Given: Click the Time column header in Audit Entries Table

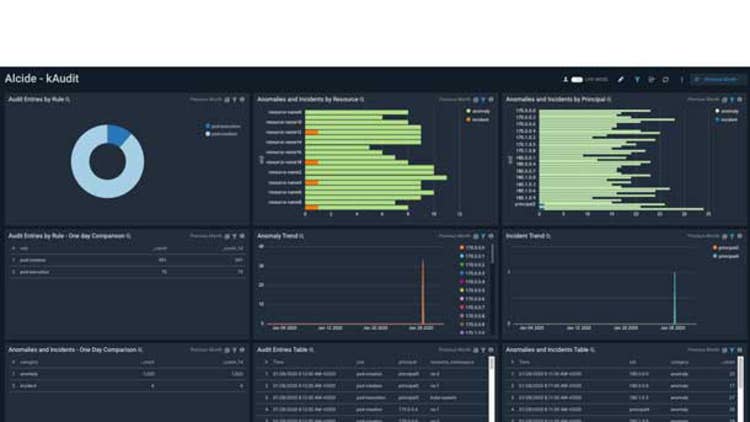Looking at the screenshot, I should pyautogui.click(x=278, y=362).
